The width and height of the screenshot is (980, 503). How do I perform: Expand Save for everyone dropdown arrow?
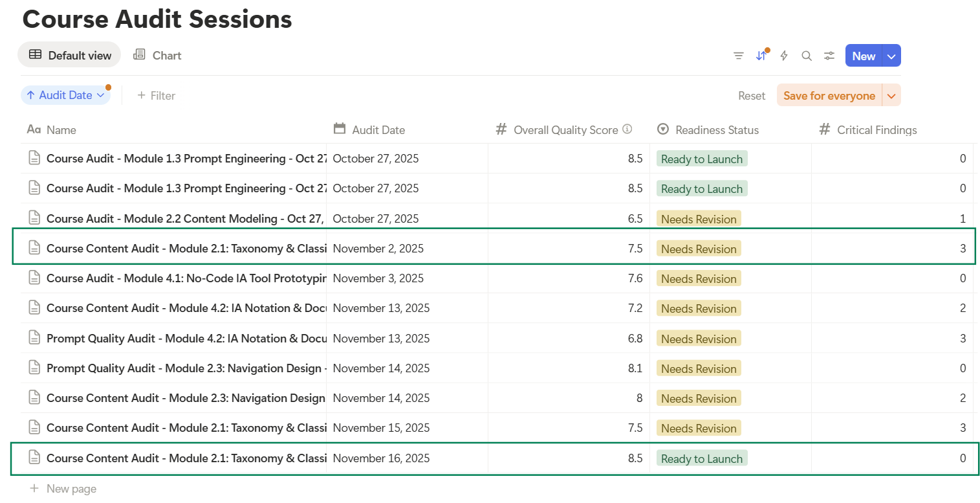[891, 96]
